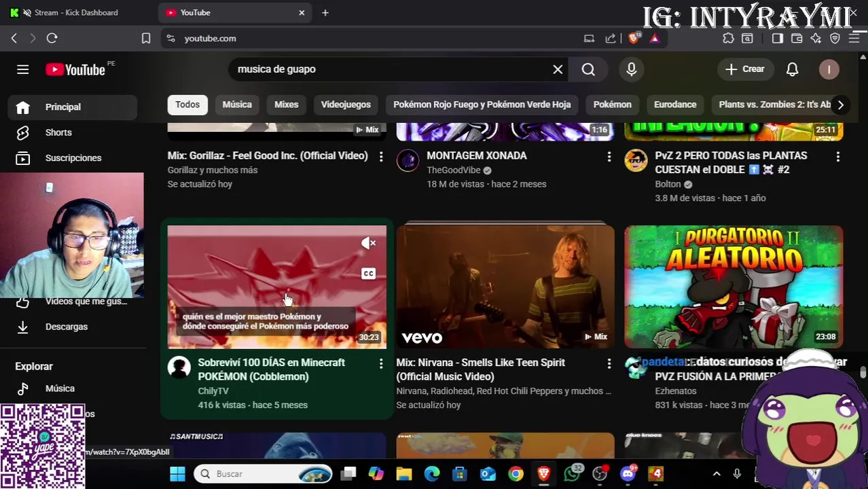Toggle the browser sidebar panel
Screen dimensions: 868x489
778,39
